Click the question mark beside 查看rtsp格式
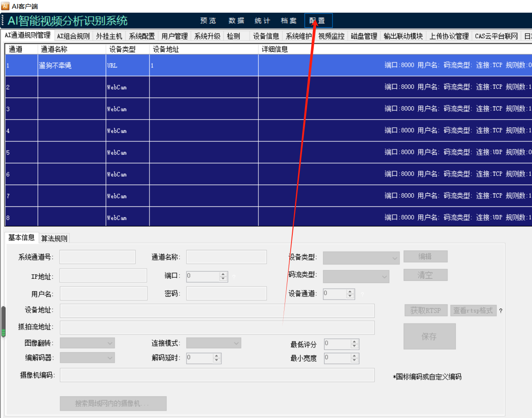The image size is (532, 418). (501, 311)
